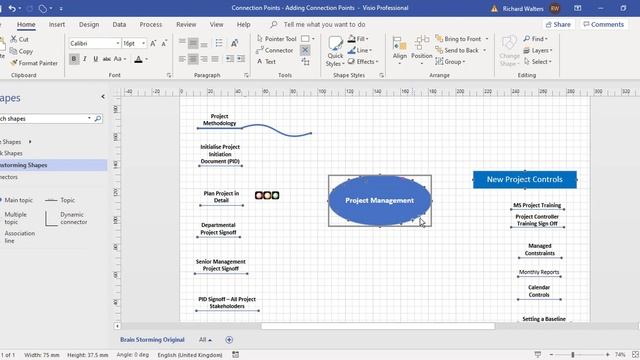The image size is (640, 360).
Task: Activate Format Painter
Action: point(34,63)
